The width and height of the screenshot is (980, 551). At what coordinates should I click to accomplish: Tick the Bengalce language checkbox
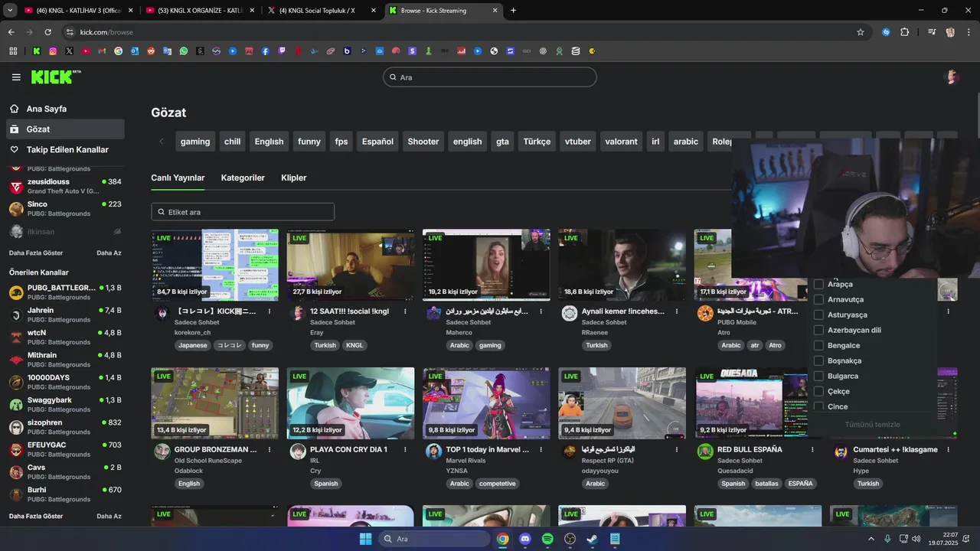point(818,345)
